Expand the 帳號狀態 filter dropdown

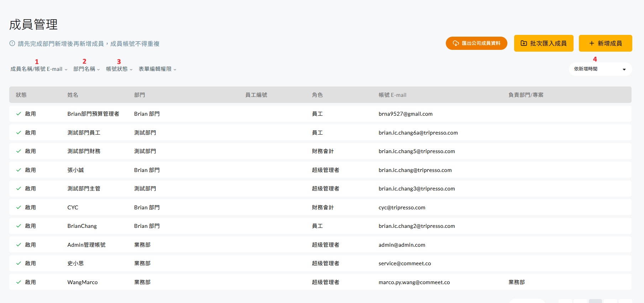119,69
